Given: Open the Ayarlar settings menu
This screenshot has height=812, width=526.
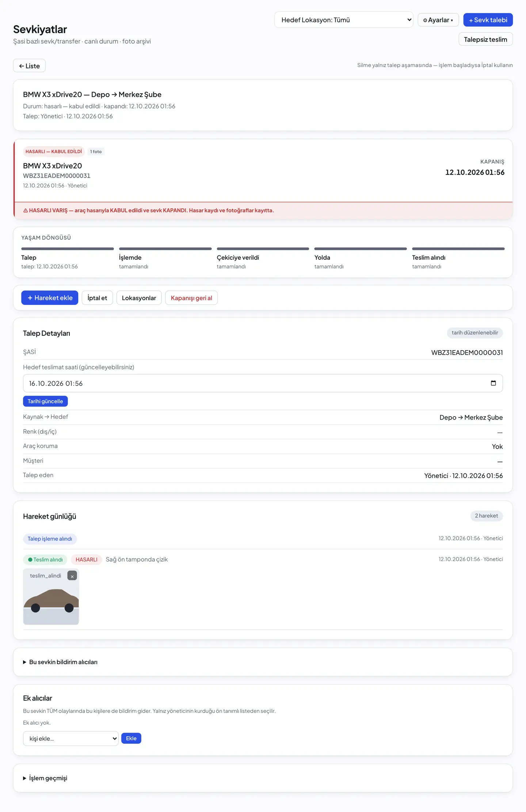Looking at the screenshot, I should [438, 20].
